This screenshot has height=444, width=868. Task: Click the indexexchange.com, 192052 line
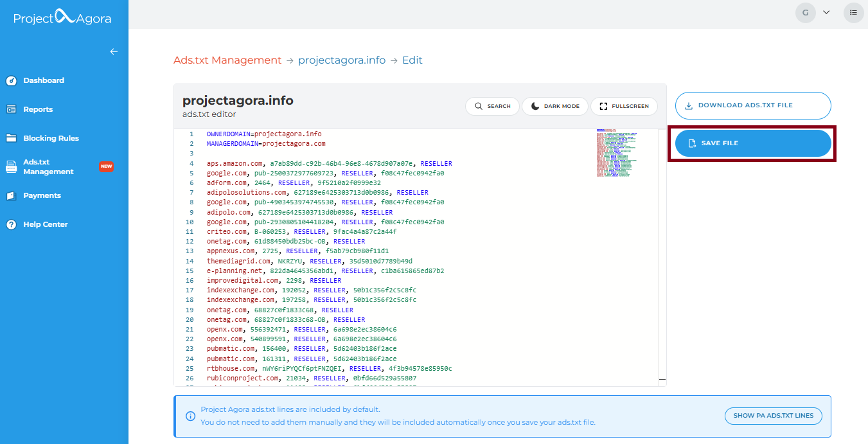(312, 290)
